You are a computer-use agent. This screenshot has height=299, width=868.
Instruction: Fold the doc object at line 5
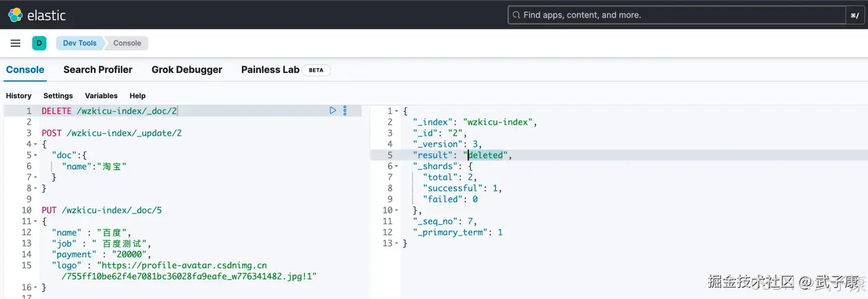tap(36, 155)
